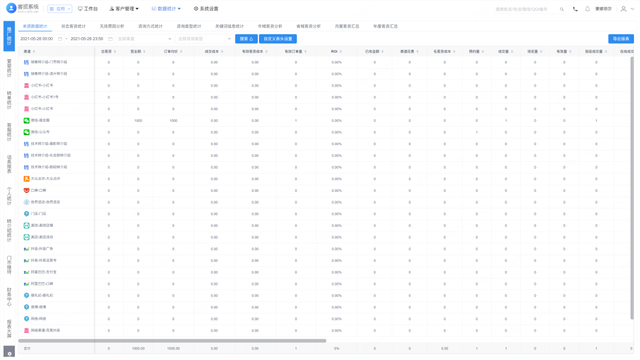Click the user avatar icon at top right
This screenshot has height=360, width=640.
click(623, 9)
